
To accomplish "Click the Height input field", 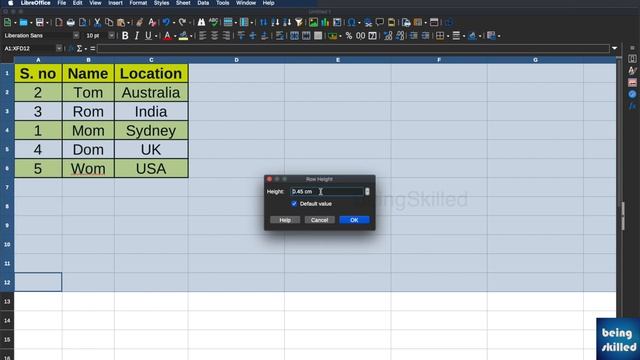I will 327,191.
